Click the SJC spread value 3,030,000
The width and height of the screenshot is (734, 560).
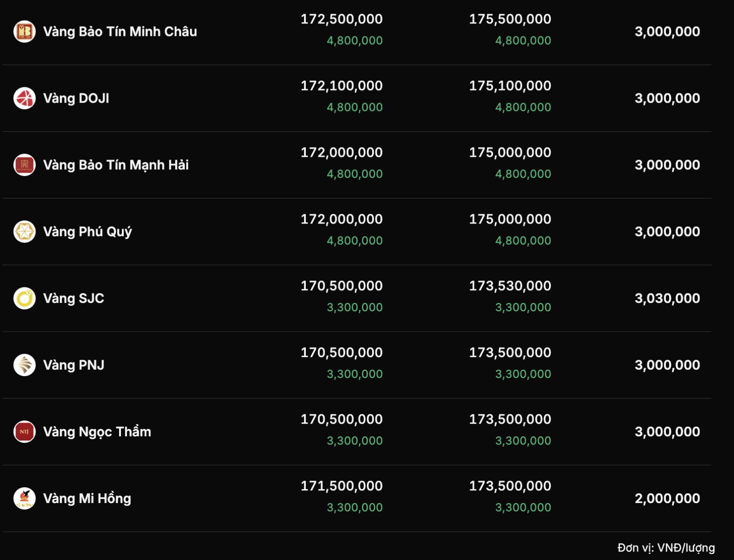667,299
